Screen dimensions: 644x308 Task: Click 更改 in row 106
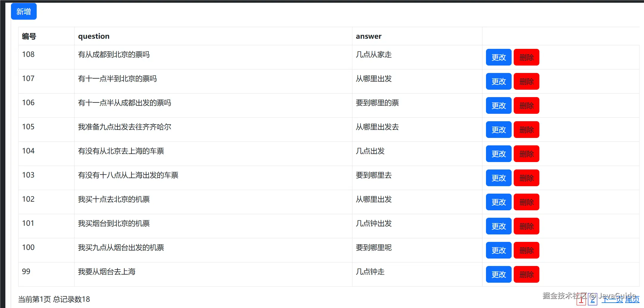499,105
